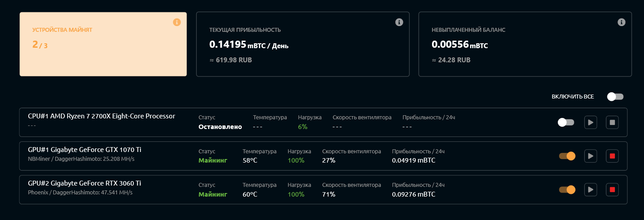Click the 0.00556 mBTC unpaid balance
This screenshot has width=644, height=220.
(460, 45)
